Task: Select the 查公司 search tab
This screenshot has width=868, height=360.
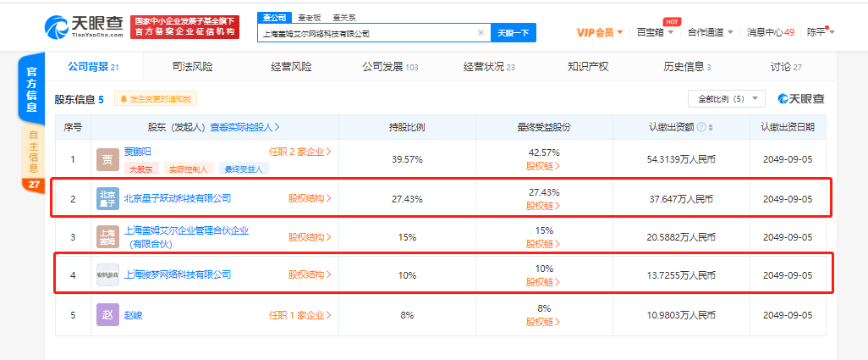Action: pyautogui.click(x=275, y=18)
